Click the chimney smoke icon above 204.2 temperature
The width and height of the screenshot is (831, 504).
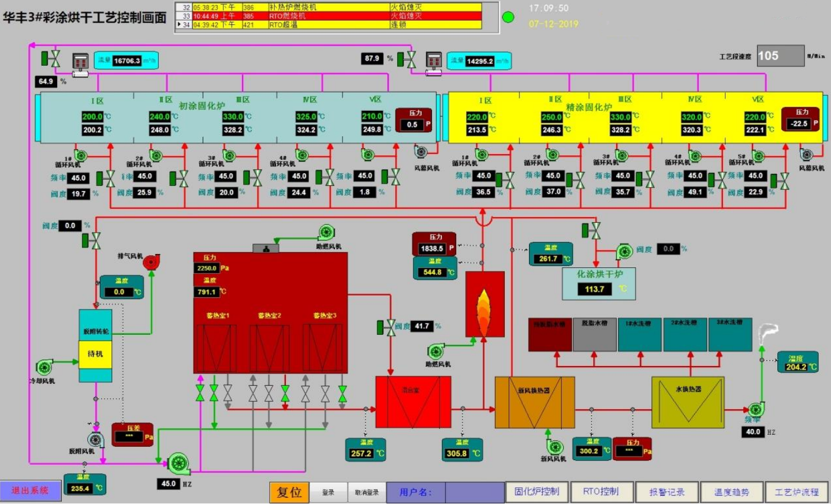click(x=767, y=333)
